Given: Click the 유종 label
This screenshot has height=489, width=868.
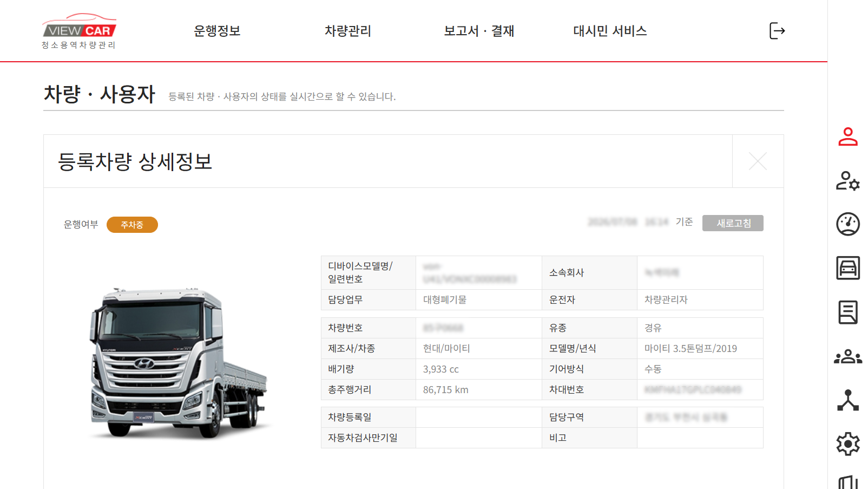Looking at the screenshot, I should pos(558,328).
